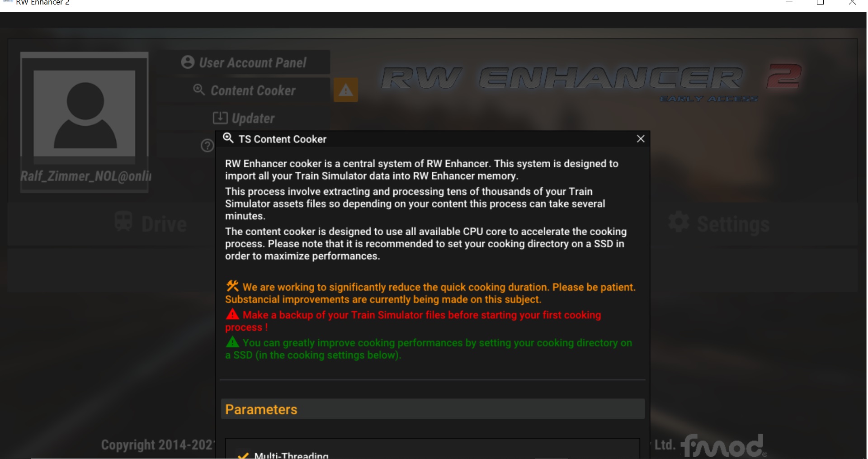The image size is (868, 459).
Task: Click the orange tools icon in notice
Action: (232, 286)
